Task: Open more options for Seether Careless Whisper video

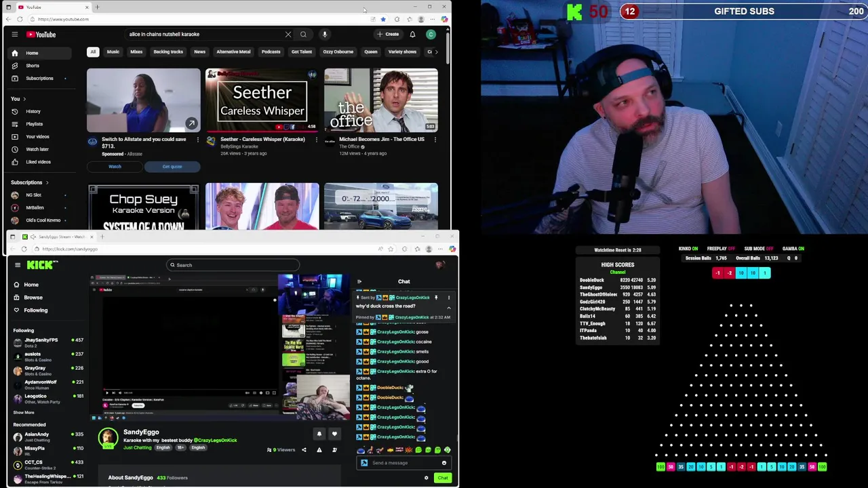Action: (x=316, y=140)
